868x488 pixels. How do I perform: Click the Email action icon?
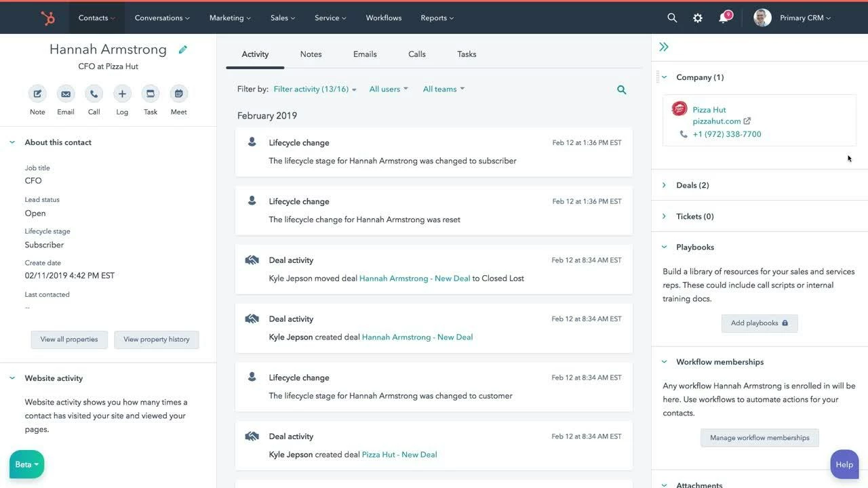66,94
